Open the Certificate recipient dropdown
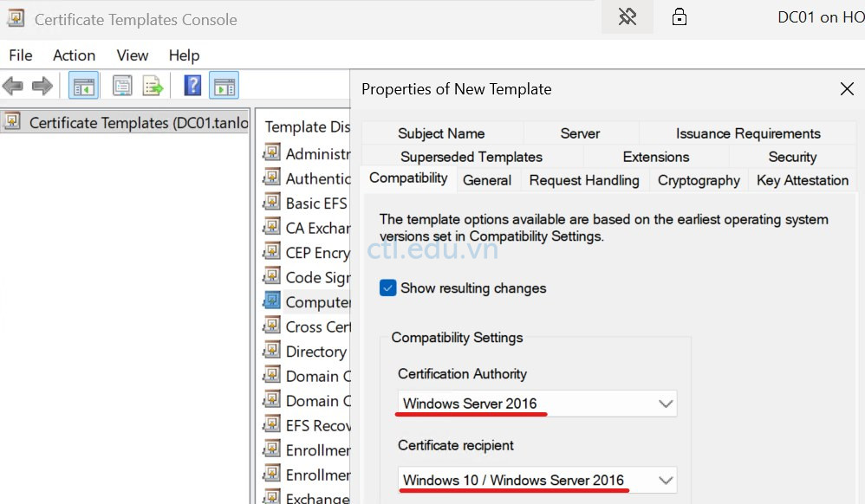865x504 pixels. pyautogui.click(x=666, y=479)
